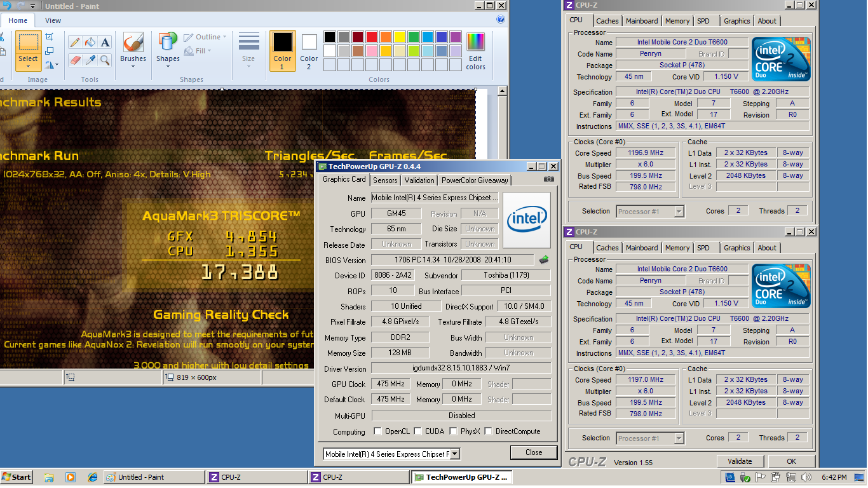This screenshot has width=868, height=488.
Task: Open the Customize Quick Access Toolbar arrow
Action: pyautogui.click(x=33, y=6)
